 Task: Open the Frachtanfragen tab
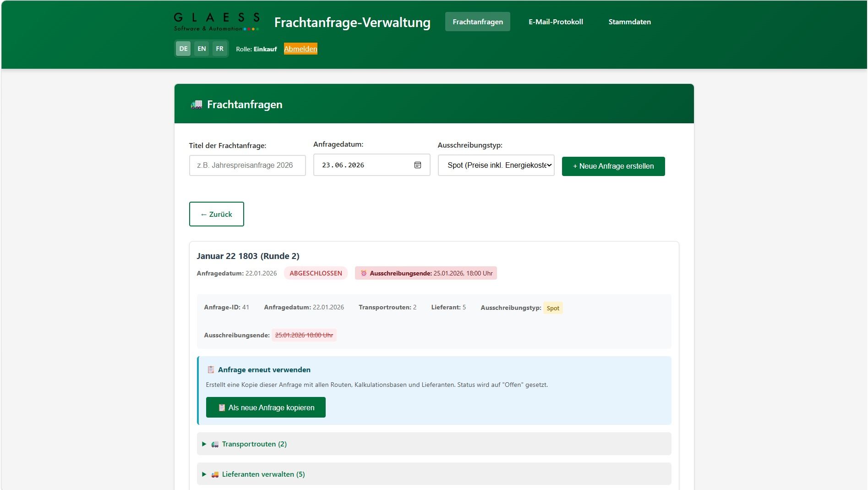(x=478, y=22)
